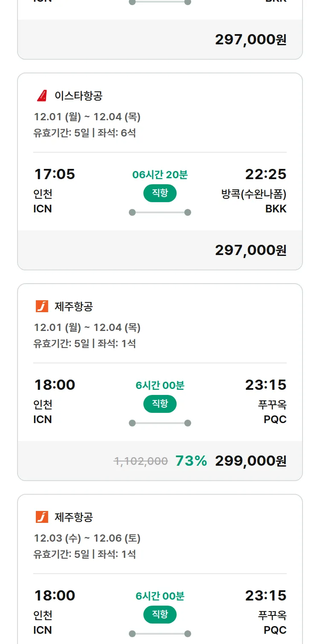320x644 pixels.
Task: Tap 직항 badge on 12.01 Phu Quoc flight
Action: (x=160, y=404)
